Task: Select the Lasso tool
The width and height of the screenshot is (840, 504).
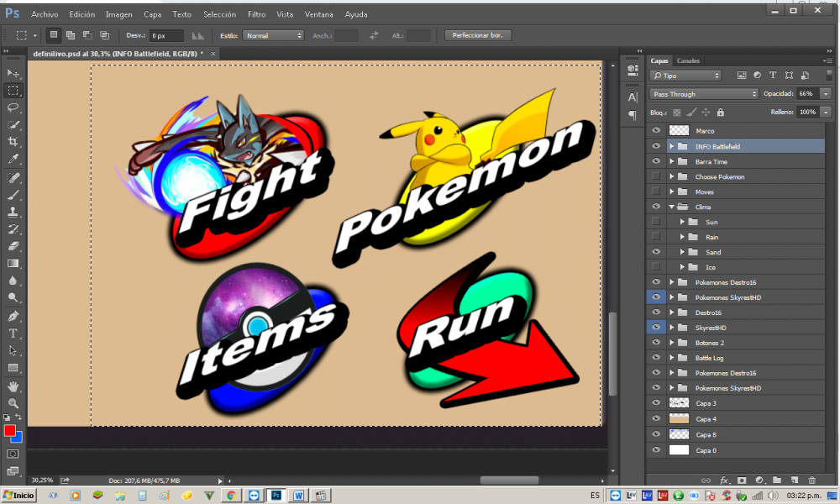Action: tap(13, 108)
